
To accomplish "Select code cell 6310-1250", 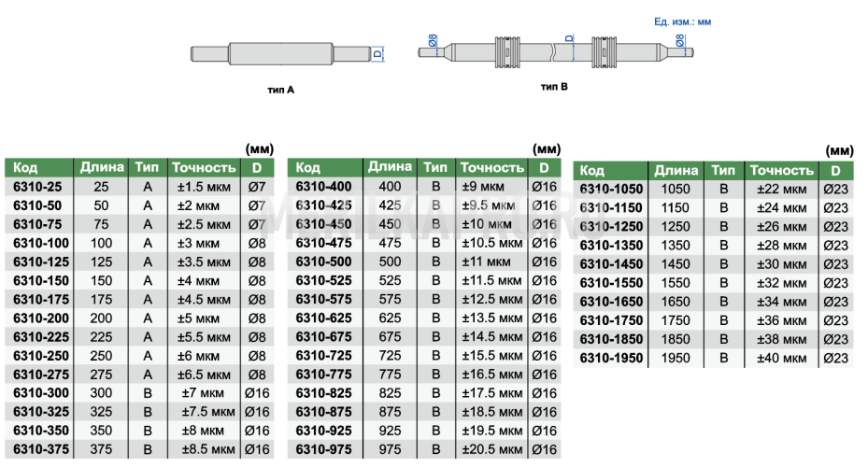I will (x=610, y=227).
